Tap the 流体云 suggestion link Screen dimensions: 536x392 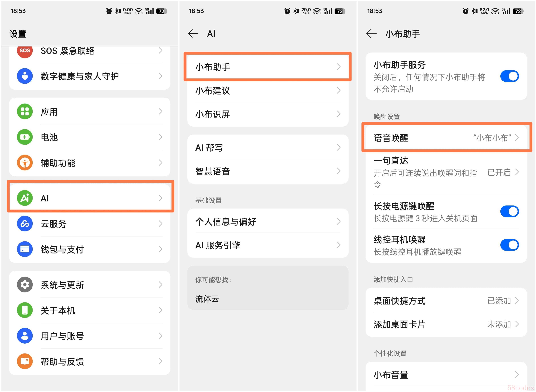point(207,299)
